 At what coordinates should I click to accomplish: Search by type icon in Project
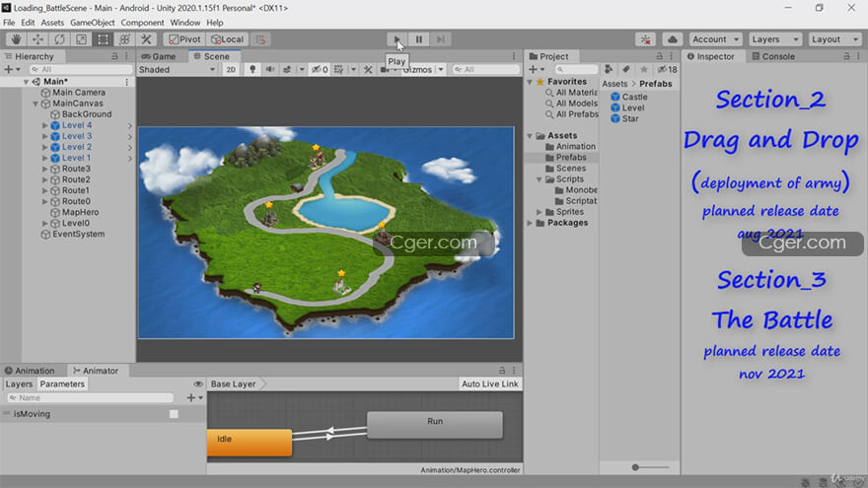click(x=609, y=69)
